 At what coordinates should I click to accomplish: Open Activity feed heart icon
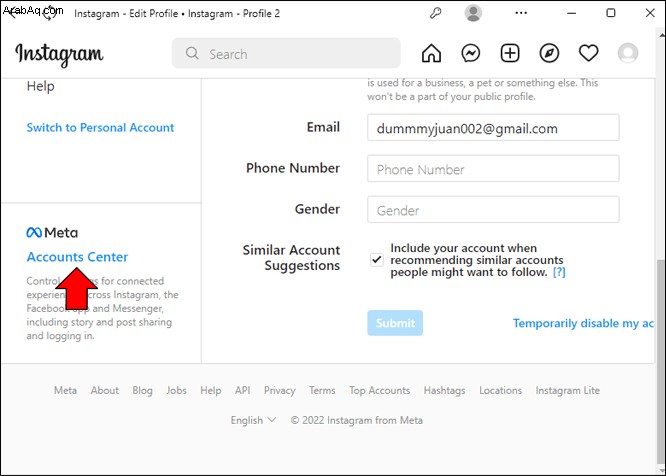[589, 54]
